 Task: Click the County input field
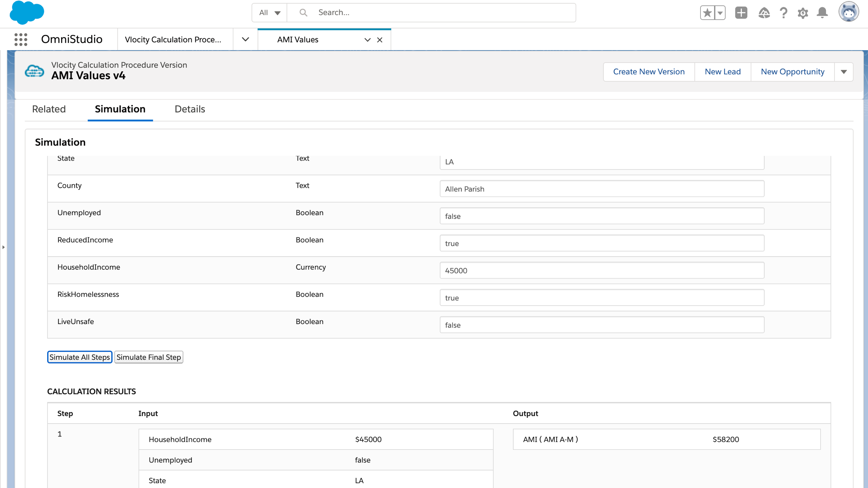tap(602, 189)
